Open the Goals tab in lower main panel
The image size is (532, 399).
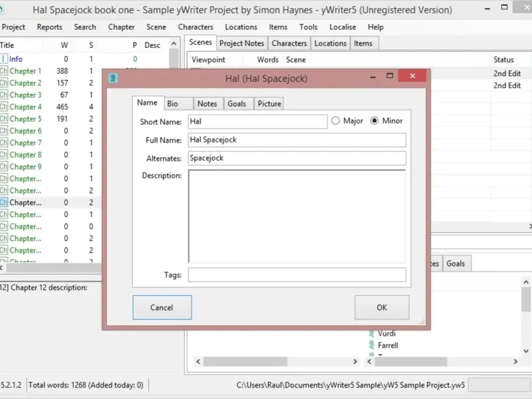click(x=456, y=263)
